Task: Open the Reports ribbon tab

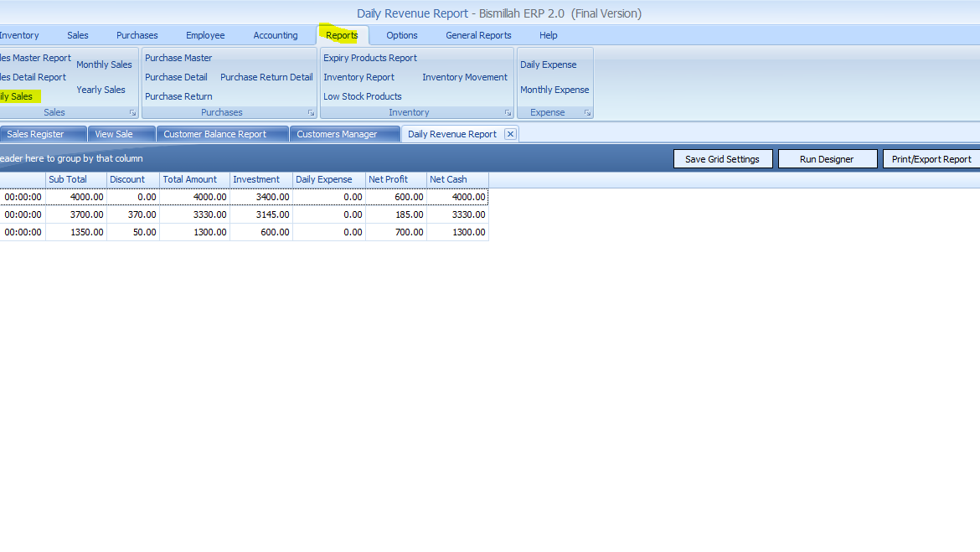Action: [x=342, y=35]
